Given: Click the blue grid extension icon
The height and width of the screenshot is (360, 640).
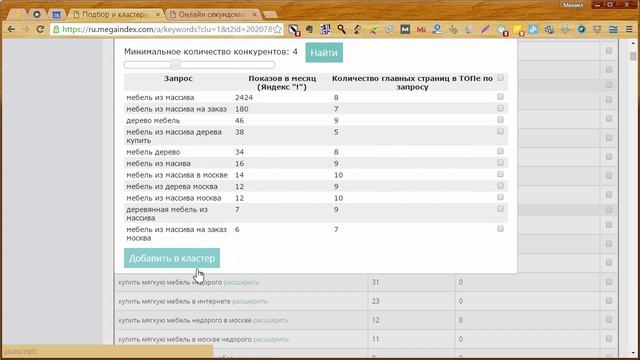Looking at the screenshot, I should [x=325, y=29].
